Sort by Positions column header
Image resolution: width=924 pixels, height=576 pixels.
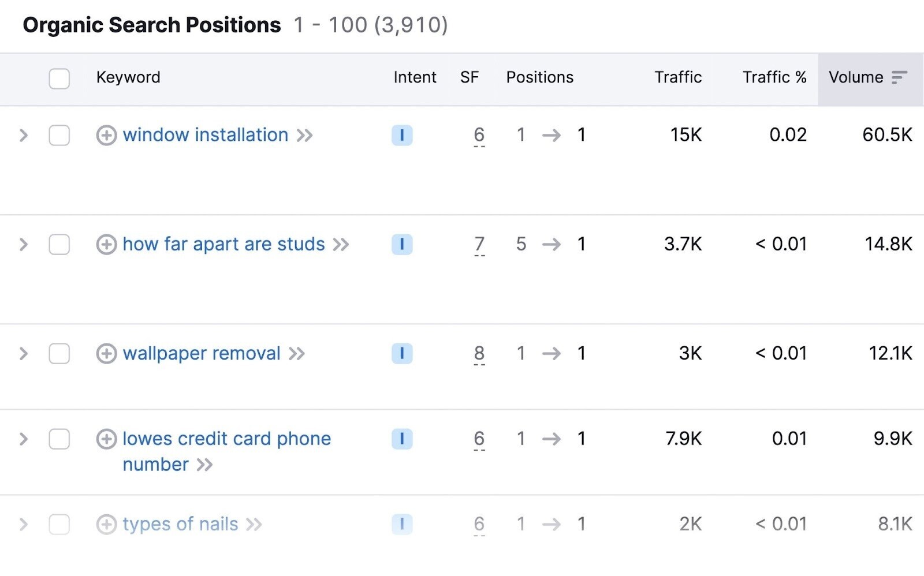(x=540, y=77)
